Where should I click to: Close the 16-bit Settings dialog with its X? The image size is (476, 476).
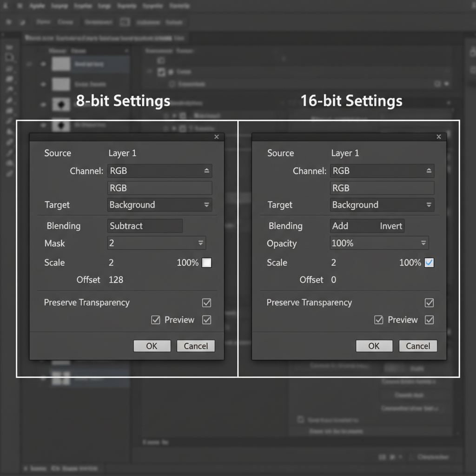[x=438, y=137]
